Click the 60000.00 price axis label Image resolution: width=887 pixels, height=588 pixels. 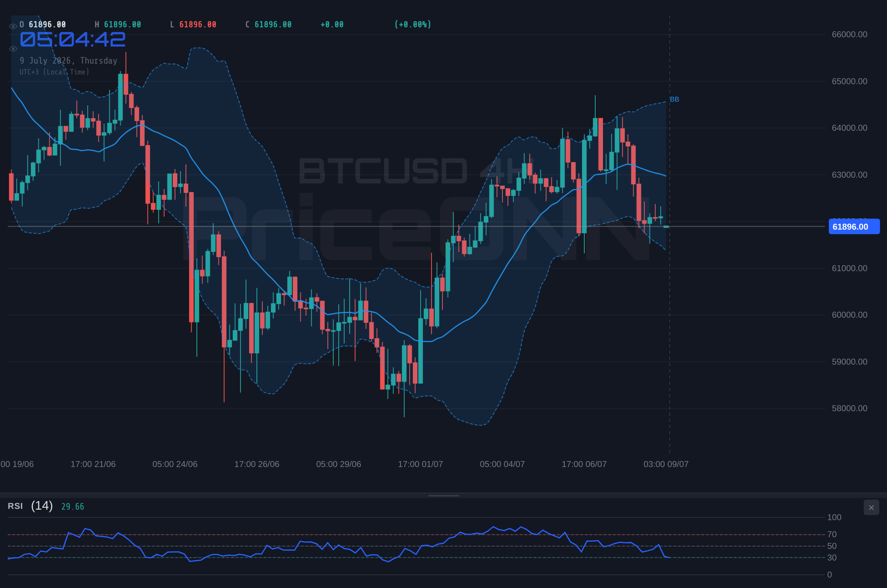click(x=849, y=315)
